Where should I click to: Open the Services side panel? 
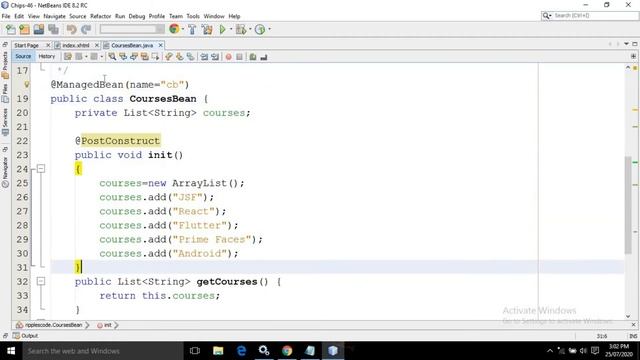[5, 122]
